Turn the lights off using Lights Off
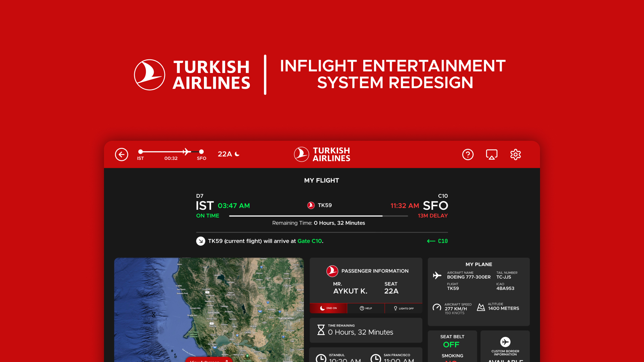This screenshot has width=644, height=362. coord(404,308)
